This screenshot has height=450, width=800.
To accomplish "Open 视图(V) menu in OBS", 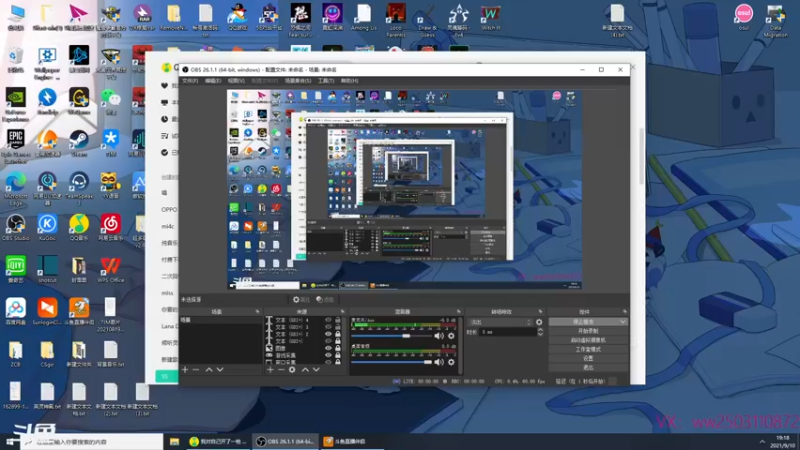I will pos(236,81).
